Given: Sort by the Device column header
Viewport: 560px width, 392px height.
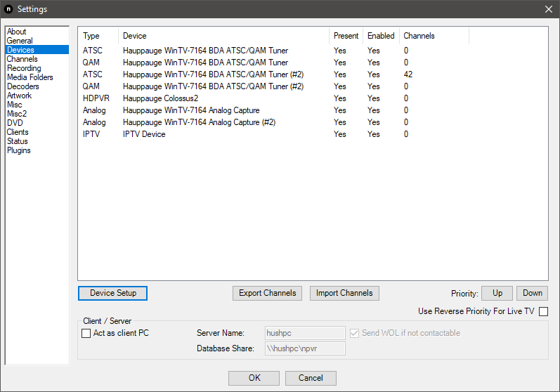Looking at the screenshot, I should coord(223,36).
